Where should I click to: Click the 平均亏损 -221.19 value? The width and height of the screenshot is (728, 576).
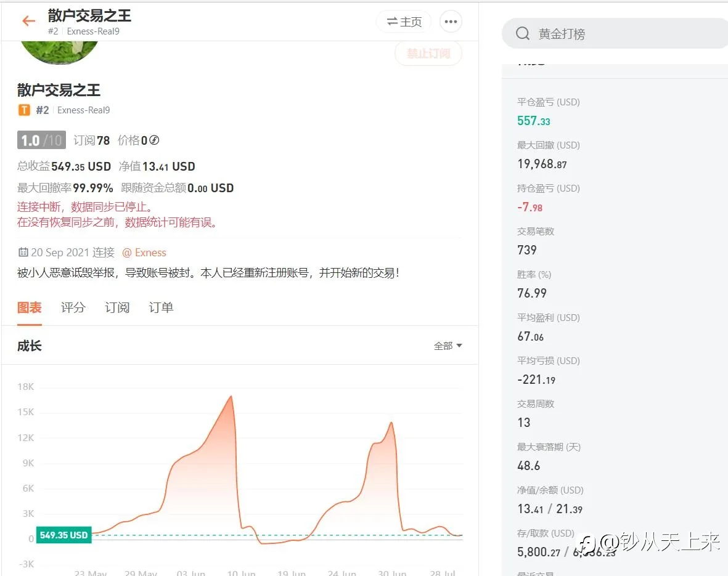tap(536, 379)
